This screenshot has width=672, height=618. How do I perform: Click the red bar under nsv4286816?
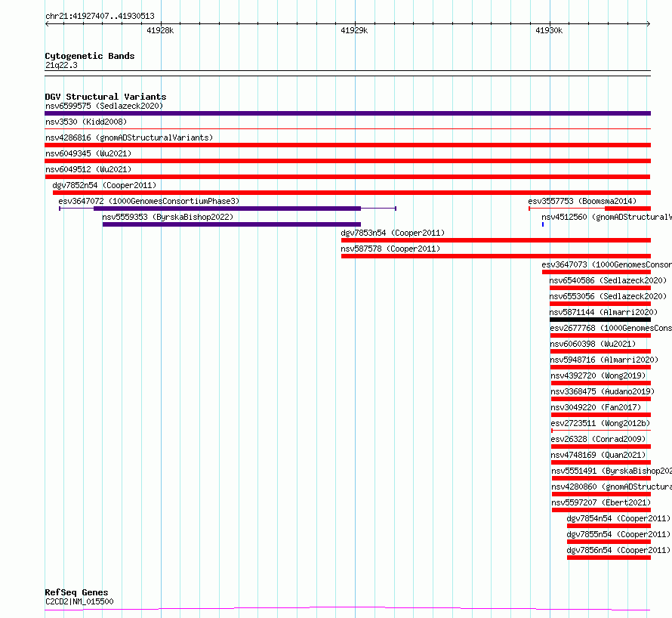pos(347,145)
